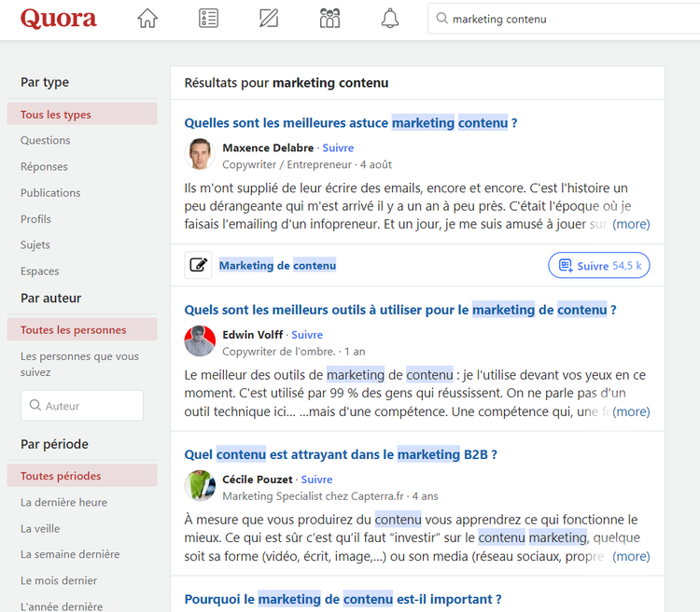Screen dimensions: 700x612
Task: Click the "4 ans" answer timestamp
Action: click(x=425, y=496)
